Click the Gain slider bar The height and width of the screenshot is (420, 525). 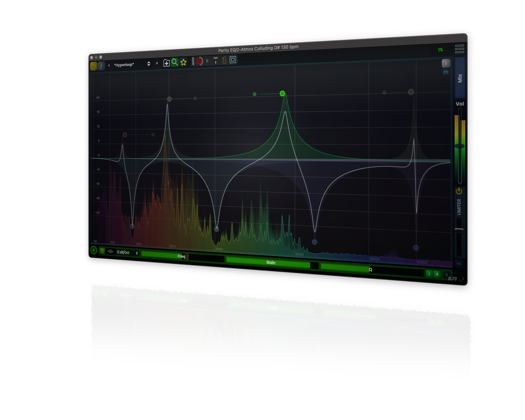[272, 262]
